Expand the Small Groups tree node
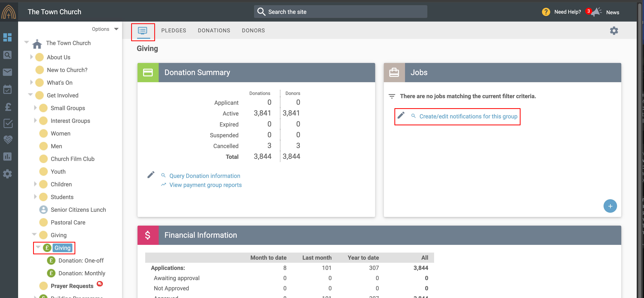The width and height of the screenshot is (644, 298). (35, 108)
